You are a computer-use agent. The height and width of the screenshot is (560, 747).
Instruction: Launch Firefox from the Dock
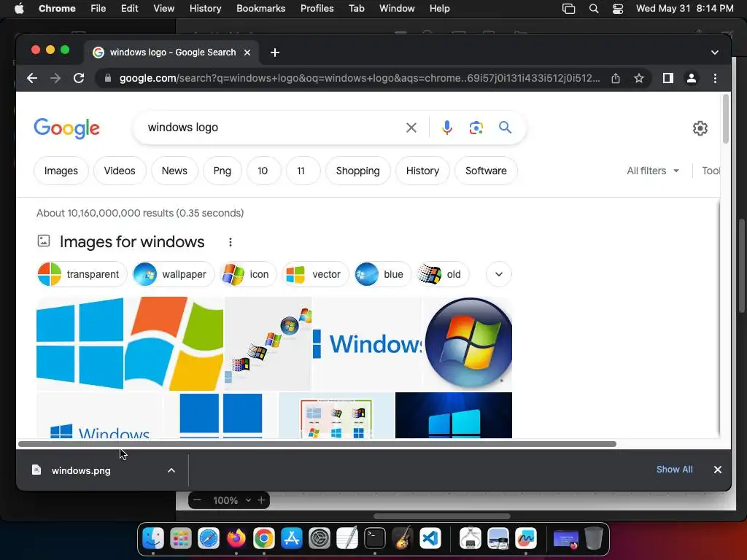(x=236, y=539)
